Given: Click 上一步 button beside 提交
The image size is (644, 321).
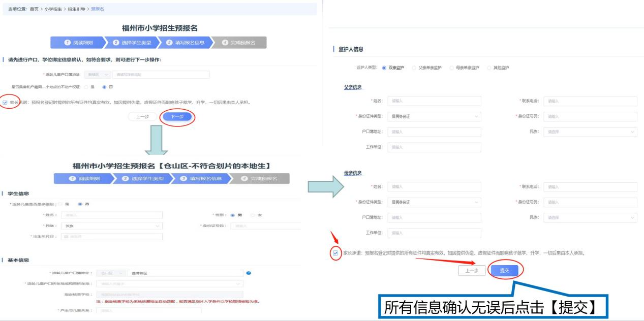Looking at the screenshot, I should [x=472, y=271].
